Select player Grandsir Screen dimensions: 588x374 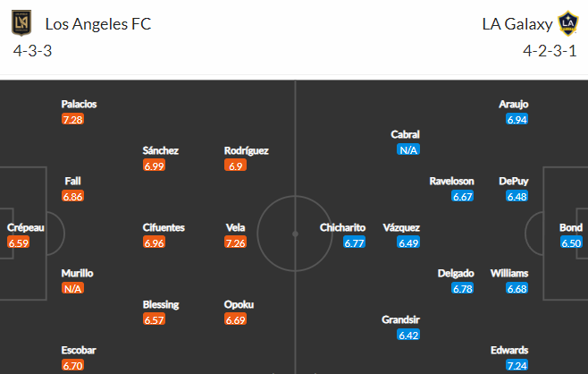coord(400,319)
